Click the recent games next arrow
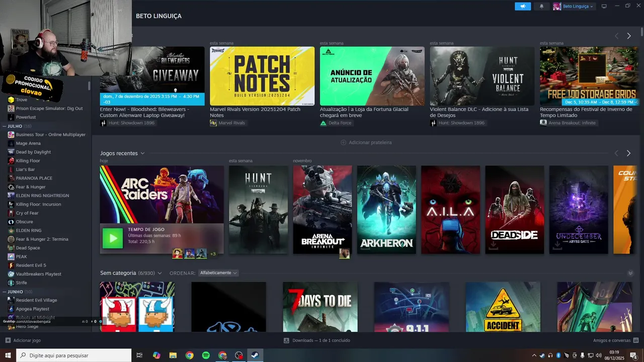The width and height of the screenshot is (644, 362). tap(628, 153)
